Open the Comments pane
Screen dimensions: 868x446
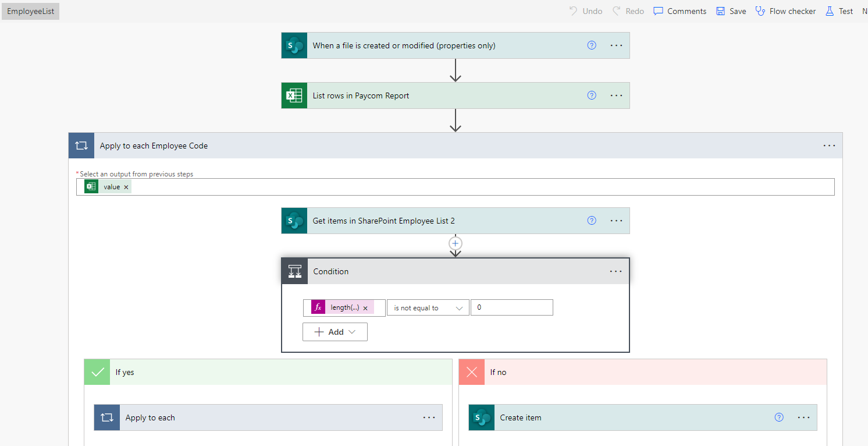pos(680,11)
